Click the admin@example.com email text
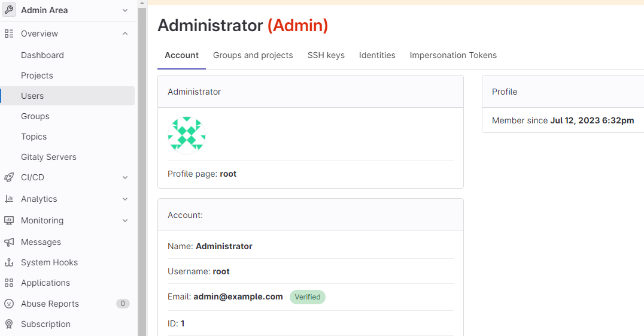This screenshot has width=644, height=336. [238, 296]
